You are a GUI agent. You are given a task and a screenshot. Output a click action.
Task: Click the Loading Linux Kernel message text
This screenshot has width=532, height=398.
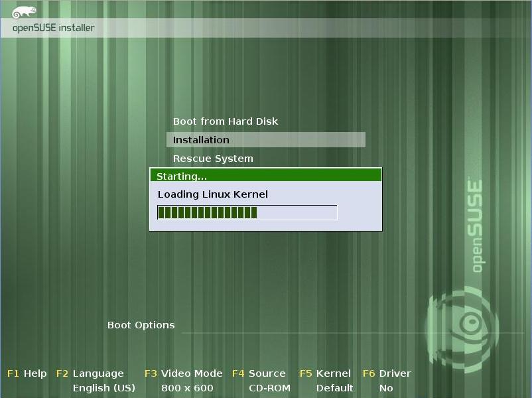(x=213, y=194)
